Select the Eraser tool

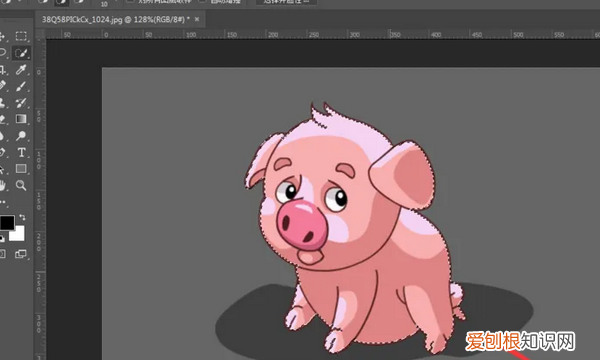pyautogui.click(x=2, y=119)
